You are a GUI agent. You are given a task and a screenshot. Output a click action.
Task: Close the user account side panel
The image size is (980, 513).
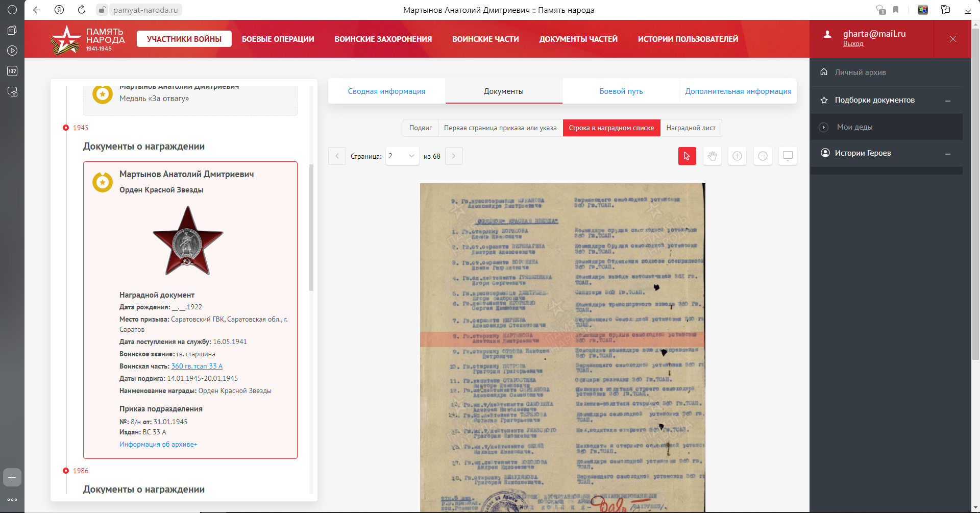[x=952, y=39]
